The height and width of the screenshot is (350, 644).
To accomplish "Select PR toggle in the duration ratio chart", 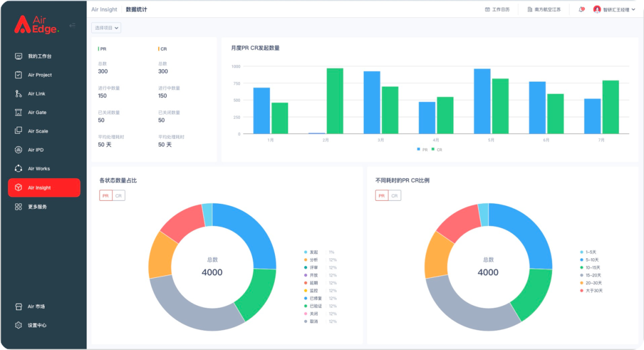I will (x=382, y=196).
